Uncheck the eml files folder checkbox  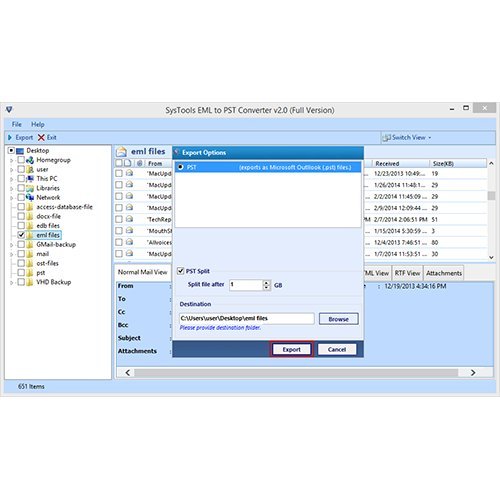(x=21, y=235)
